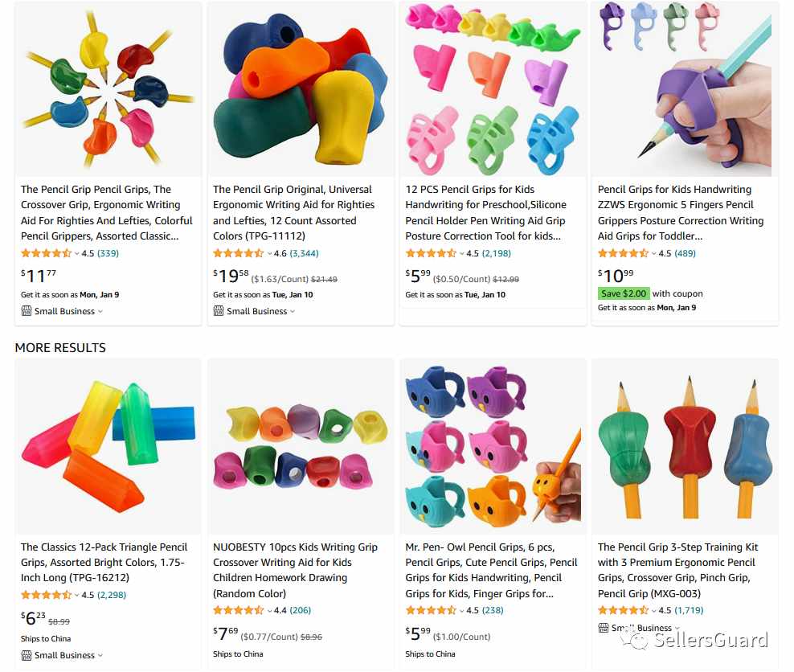Click Small Business badge icon under TPG-11112 listing
Viewport: 794px width, 672px height.
pyautogui.click(x=219, y=311)
